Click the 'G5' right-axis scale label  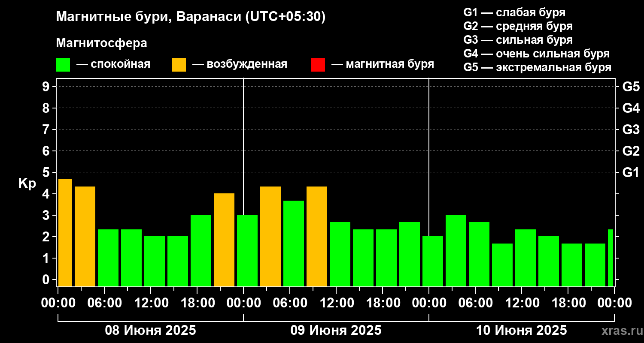631,87
